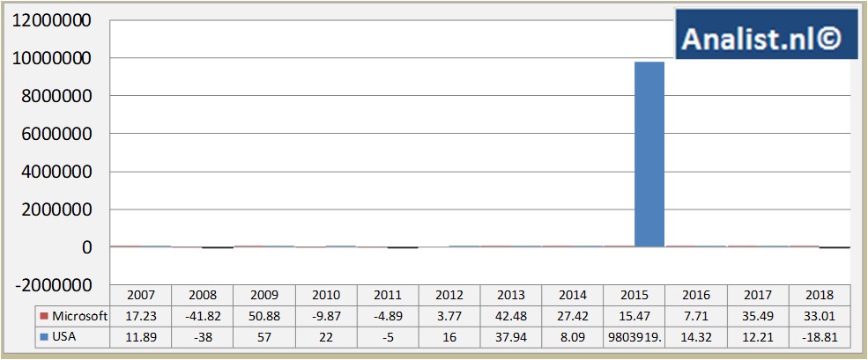The image size is (868, 360).
Task: Select the USA 2015 value cell 9803919
Action: pyautogui.click(x=634, y=336)
